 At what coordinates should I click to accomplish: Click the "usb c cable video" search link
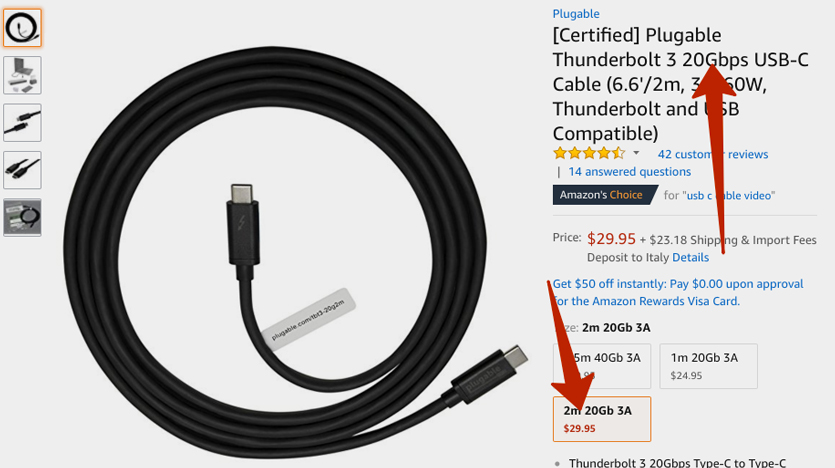pos(729,196)
